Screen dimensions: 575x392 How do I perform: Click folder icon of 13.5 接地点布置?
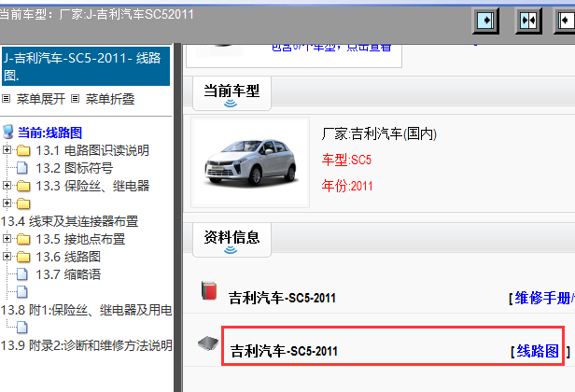[x=23, y=239]
